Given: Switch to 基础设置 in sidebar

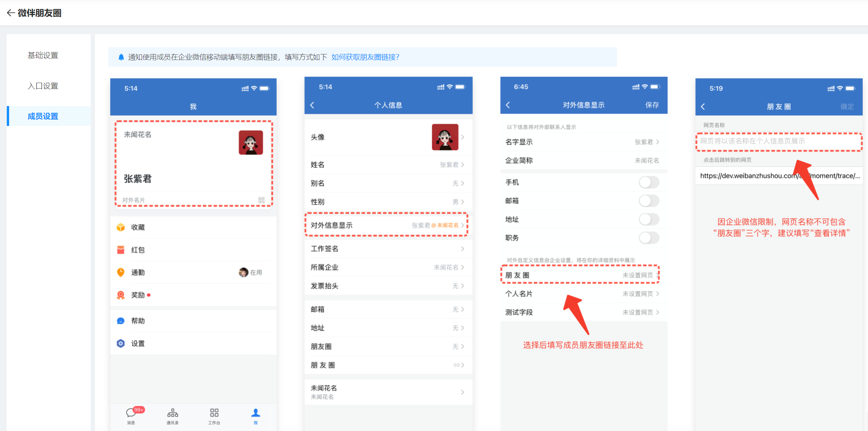Looking at the screenshot, I should click(43, 55).
